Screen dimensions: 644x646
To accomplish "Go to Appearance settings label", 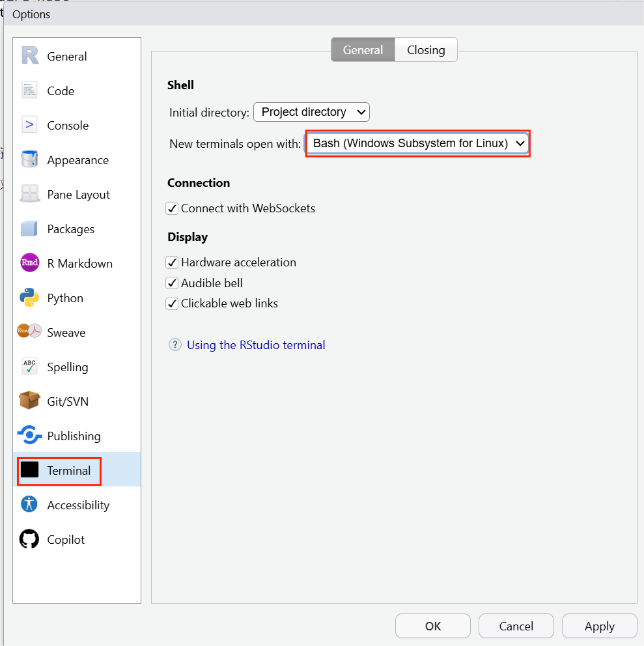I will [78, 160].
